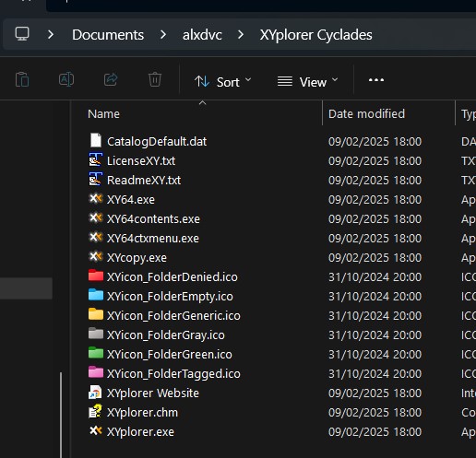
Task: Select file name XY64ctxmenu.exe
Action: (x=153, y=239)
